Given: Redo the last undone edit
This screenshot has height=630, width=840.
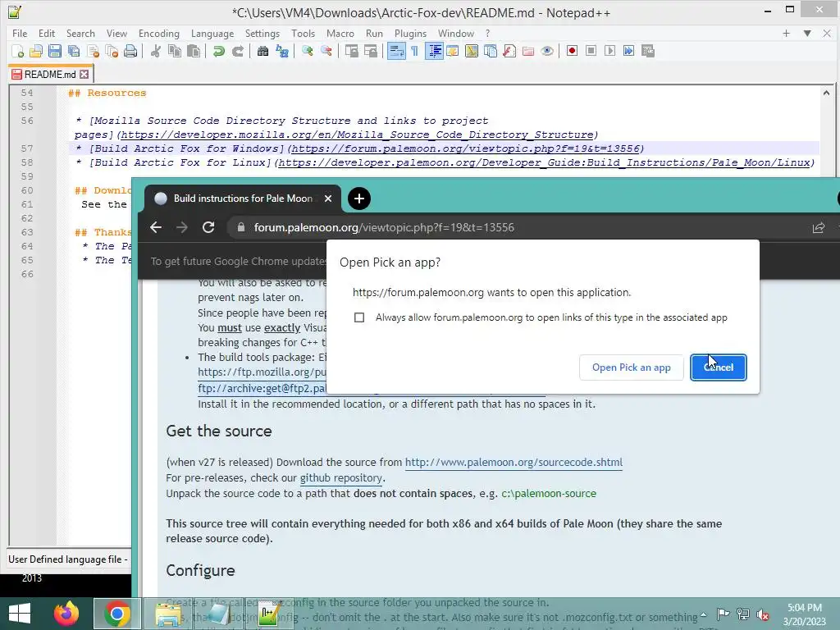Looking at the screenshot, I should click(x=237, y=51).
